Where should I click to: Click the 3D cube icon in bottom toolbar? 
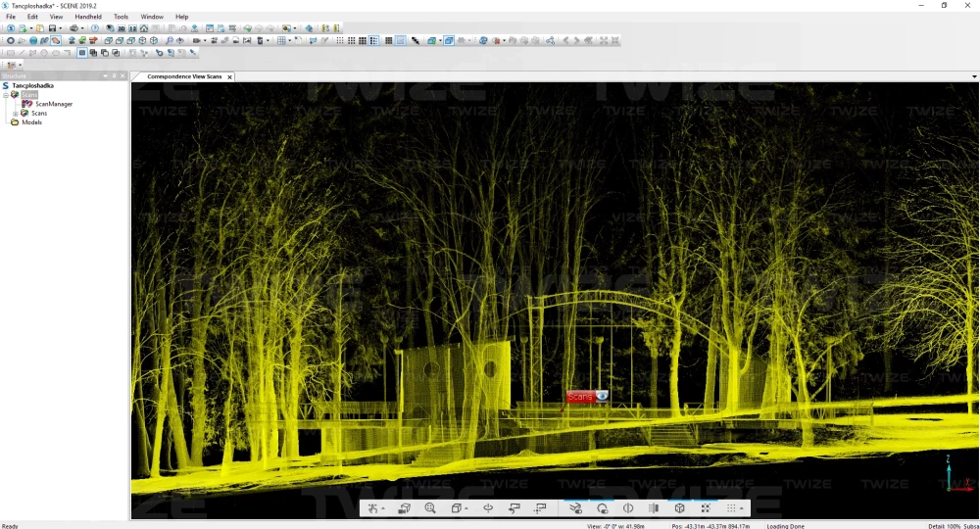679,508
